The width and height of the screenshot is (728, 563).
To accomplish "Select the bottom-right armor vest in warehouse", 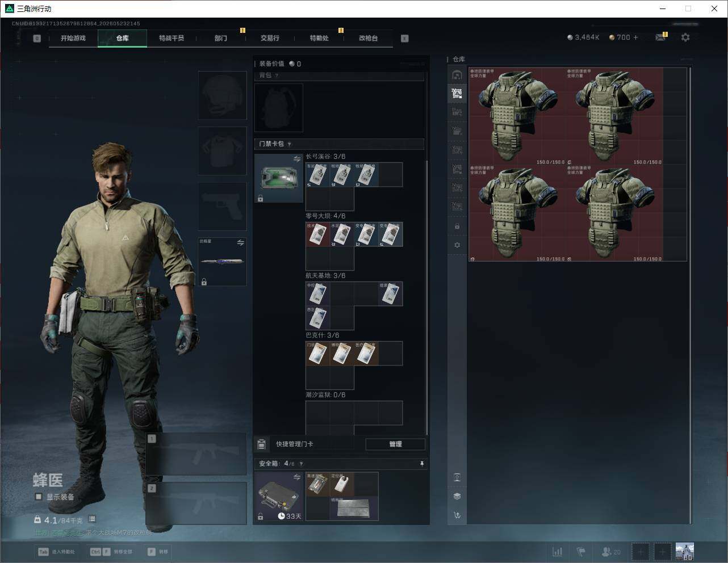I will pyautogui.click(x=614, y=213).
